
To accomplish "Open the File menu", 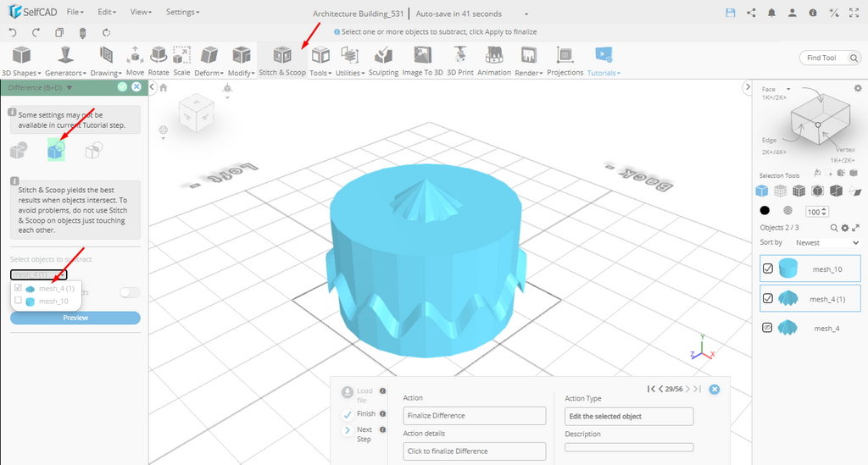I will 75,13.
